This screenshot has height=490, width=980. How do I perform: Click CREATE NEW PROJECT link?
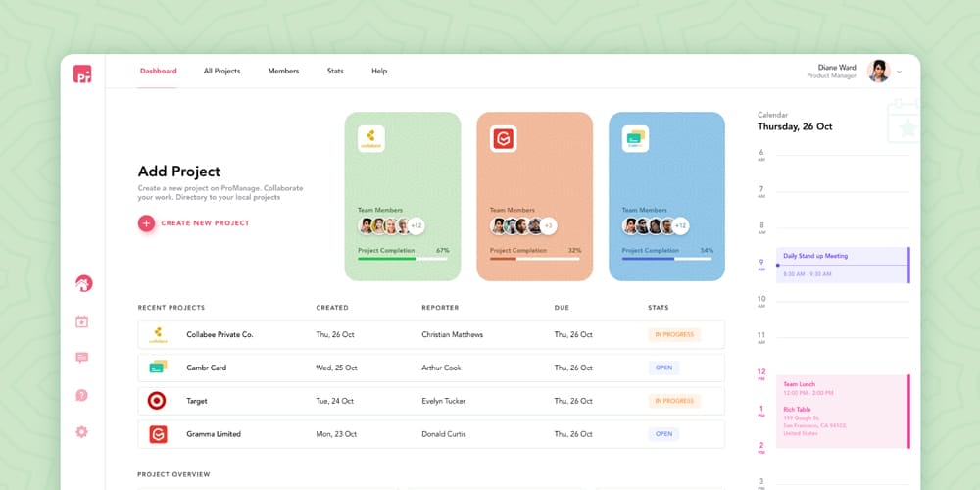click(205, 223)
